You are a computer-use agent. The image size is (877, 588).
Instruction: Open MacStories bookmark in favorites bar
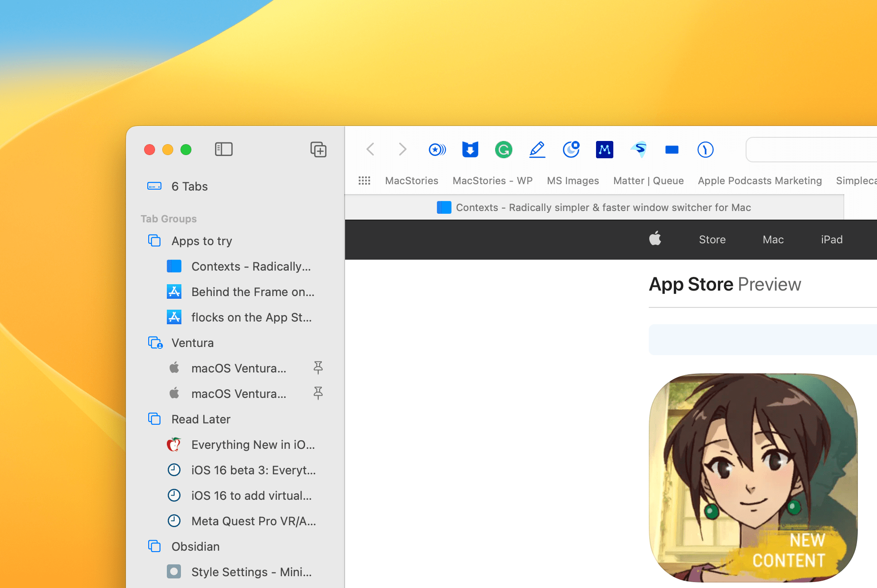coord(411,181)
